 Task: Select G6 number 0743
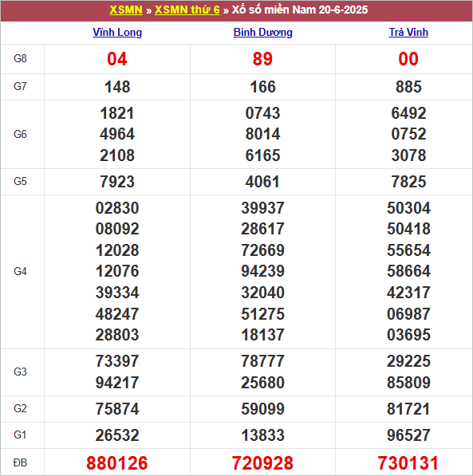pyautogui.click(x=262, y=113)
